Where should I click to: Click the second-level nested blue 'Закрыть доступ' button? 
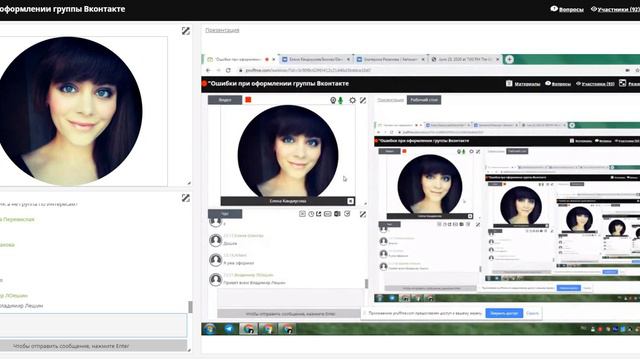568,288
